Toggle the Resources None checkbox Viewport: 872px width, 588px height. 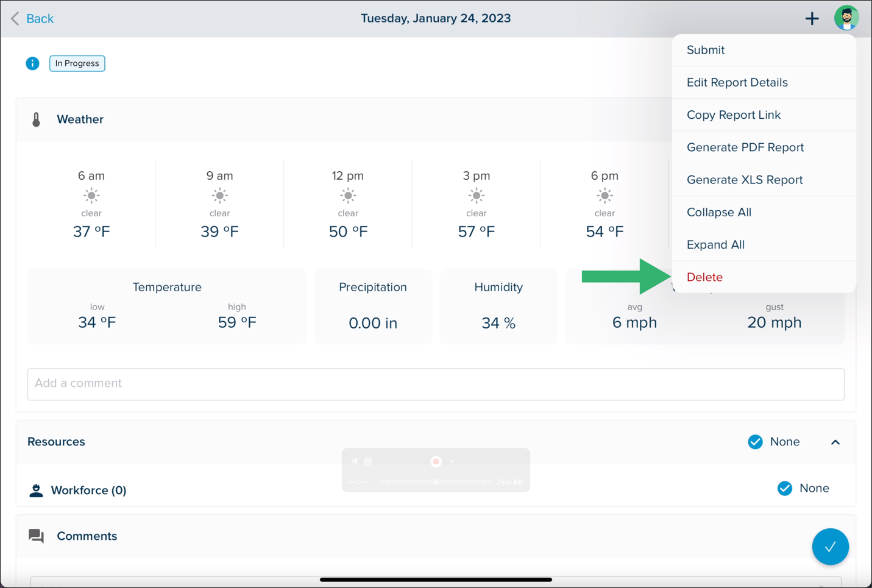tap(755, 442)
